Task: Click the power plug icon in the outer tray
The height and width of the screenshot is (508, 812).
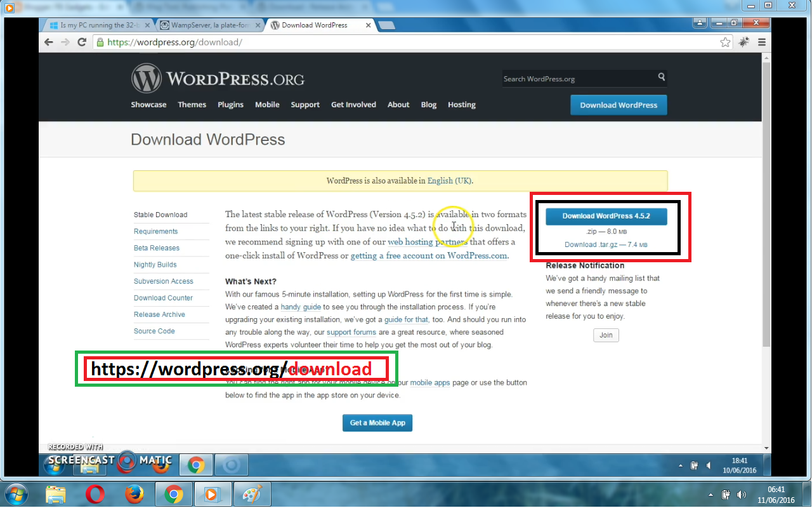Action: pyautogui.click(x=726, y=495)
